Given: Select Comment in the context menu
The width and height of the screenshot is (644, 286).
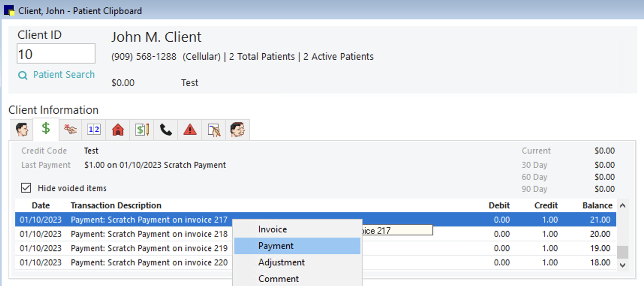Looking at the screenshot, I should (x=278, y=279).
